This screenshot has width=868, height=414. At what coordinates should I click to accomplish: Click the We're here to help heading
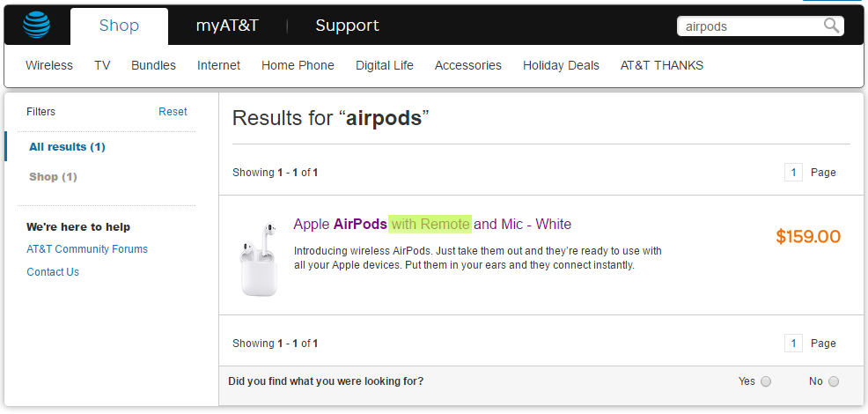pos(78,226)
